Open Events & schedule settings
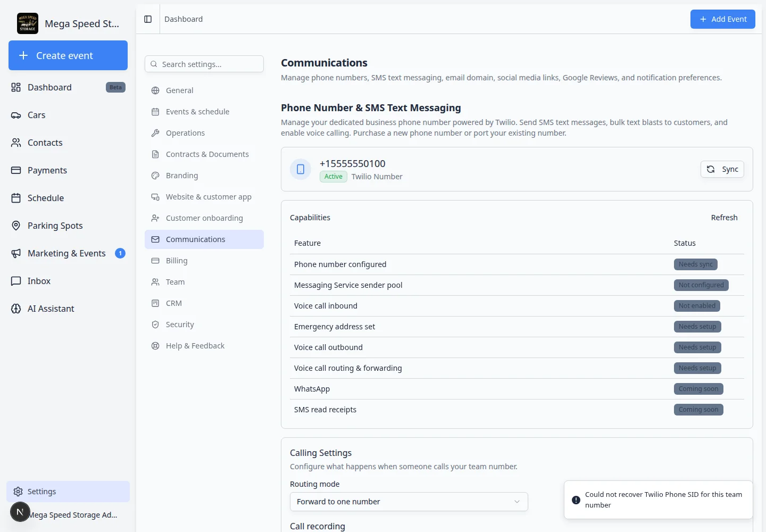This screenshot has width=766, height=532. click(x=204, y=112)
